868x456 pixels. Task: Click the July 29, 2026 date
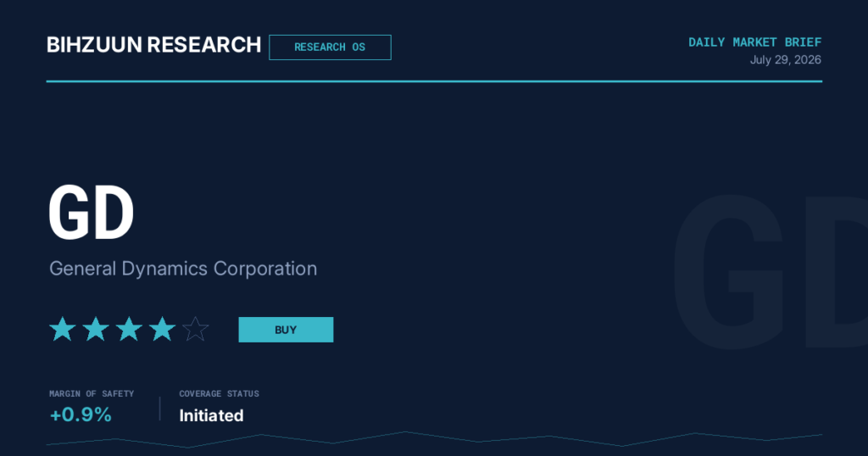coord(786,60)
